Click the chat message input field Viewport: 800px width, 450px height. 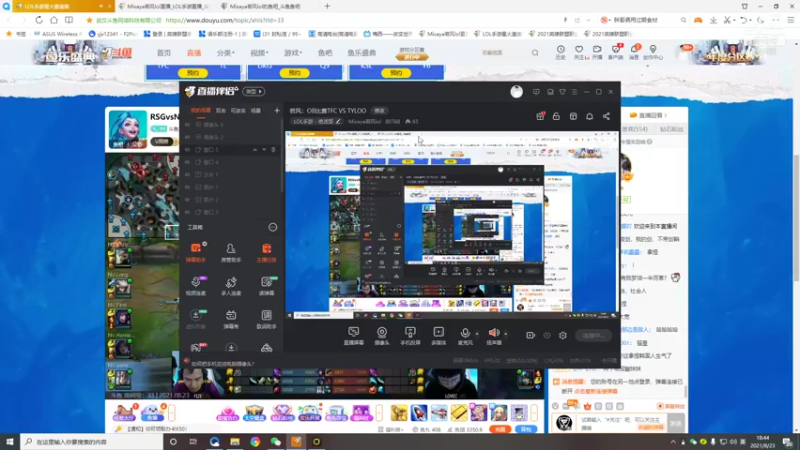coord(622,423)
